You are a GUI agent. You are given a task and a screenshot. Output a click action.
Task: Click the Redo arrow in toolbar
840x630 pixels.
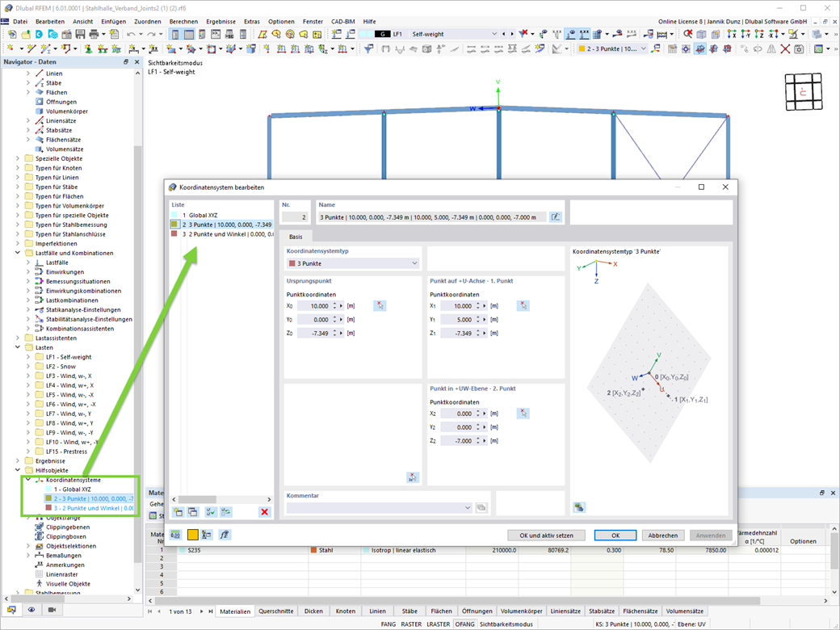coord(152,34)
